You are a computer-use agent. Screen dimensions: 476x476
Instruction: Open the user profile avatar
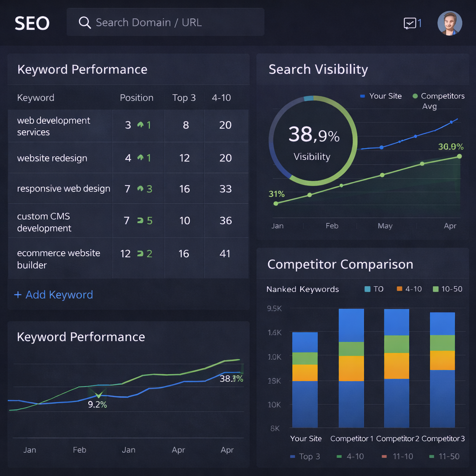450,23
